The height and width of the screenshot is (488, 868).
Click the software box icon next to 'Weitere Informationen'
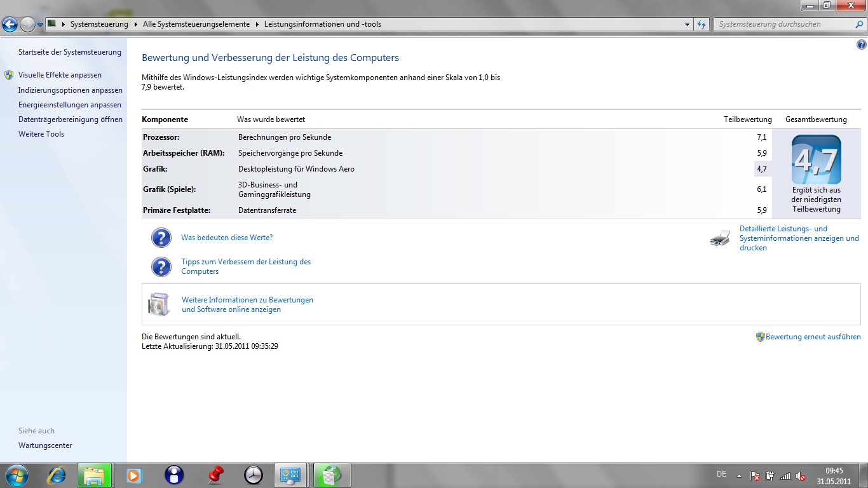coord(159,304)
